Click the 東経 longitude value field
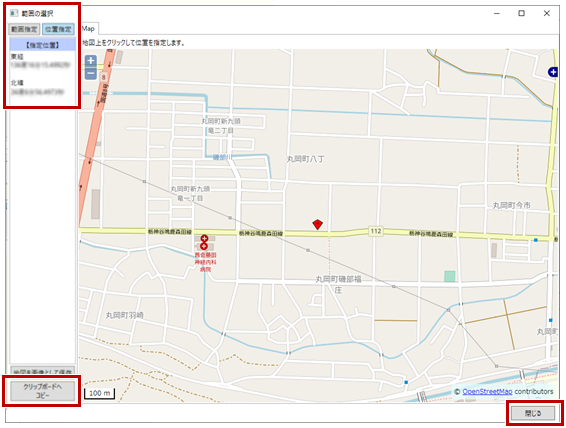This screenshot has height=428, width=566. (40, 65)
